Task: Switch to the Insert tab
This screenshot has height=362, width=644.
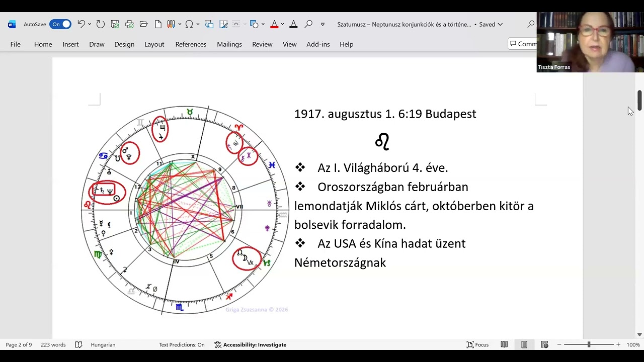Action: click(x=71, y=44)
